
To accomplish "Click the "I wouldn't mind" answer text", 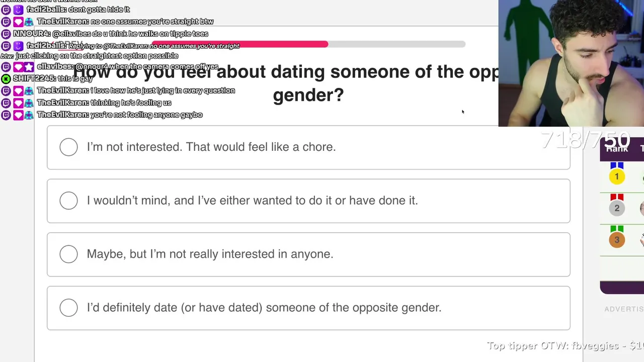I will 252,201.
